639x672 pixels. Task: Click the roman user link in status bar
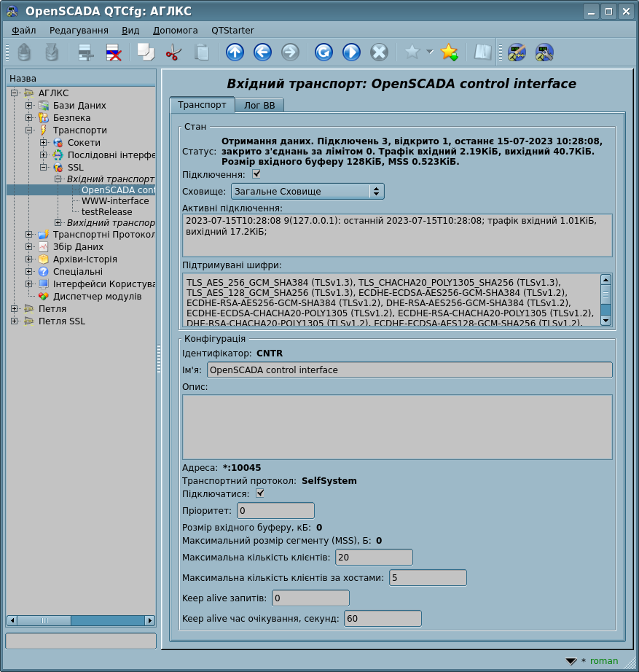click(604, 661)
